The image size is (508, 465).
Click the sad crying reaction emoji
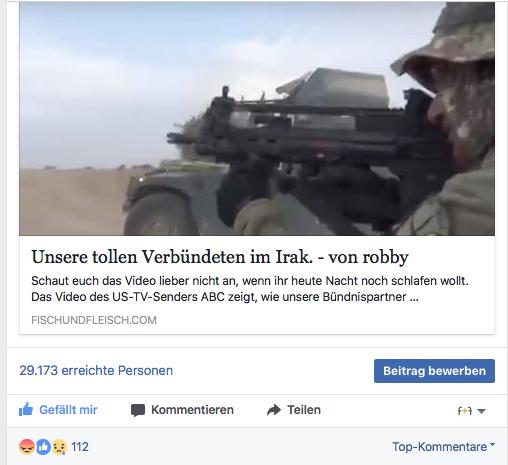(59, 447)
